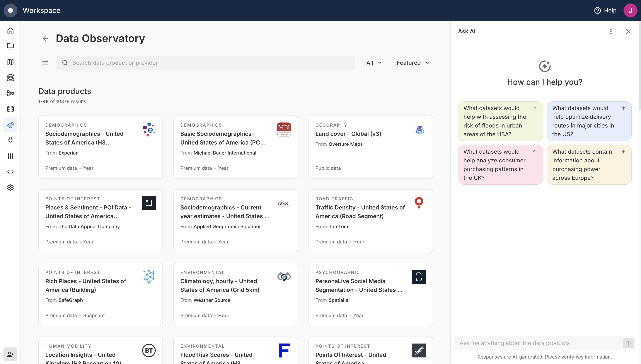Expand the All category dropdown
Screen dimensions: 641x364
point(374,63)
